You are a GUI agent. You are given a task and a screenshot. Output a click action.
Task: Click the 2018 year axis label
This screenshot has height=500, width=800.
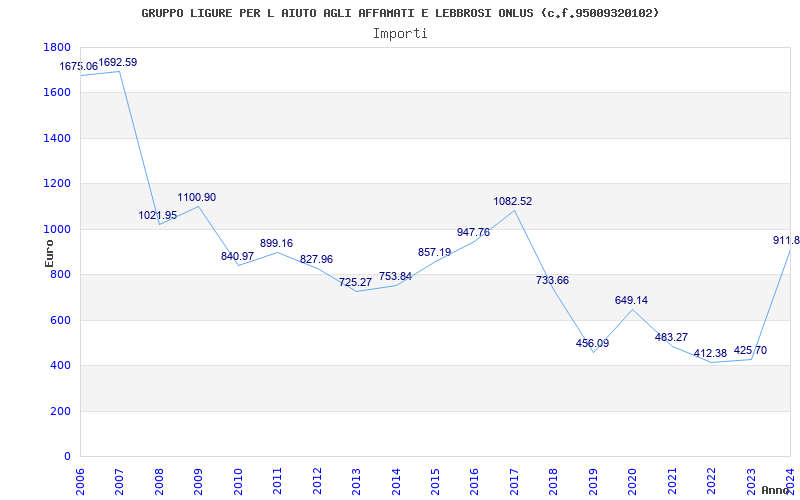click(554, 482)
